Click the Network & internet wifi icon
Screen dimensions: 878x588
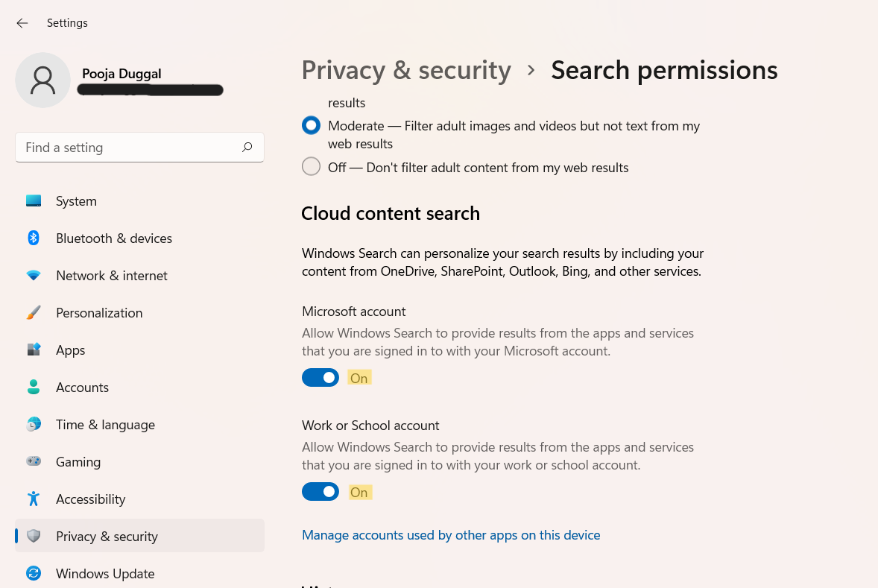click(34, 276)
